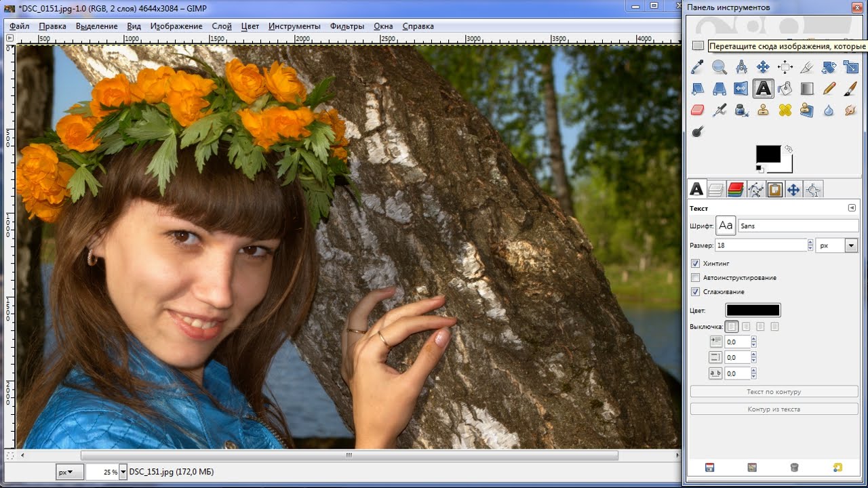868x488 pixels.
Task: Select the Zoom magnifier tool
Action: pyautogui.click(x=719, y=66)
